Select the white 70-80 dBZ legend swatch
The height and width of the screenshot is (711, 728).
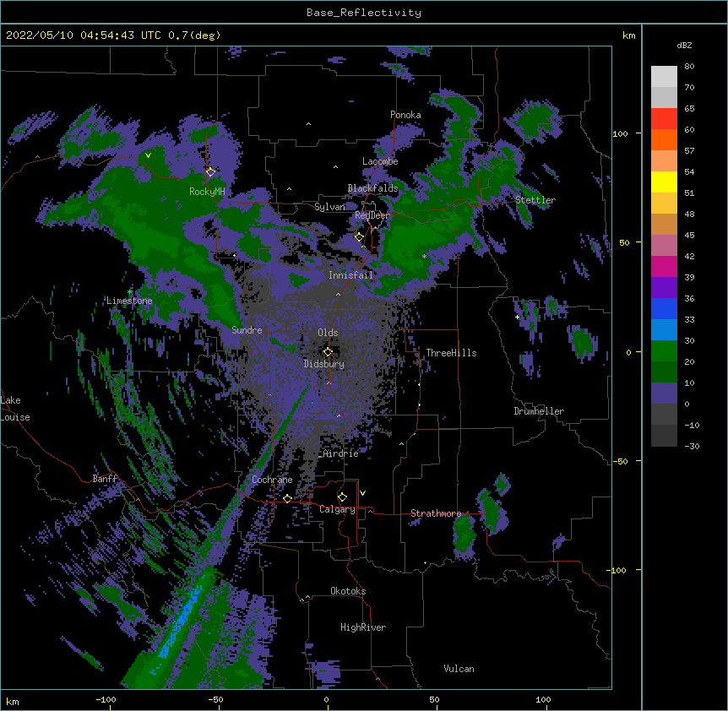click(664, 77)
